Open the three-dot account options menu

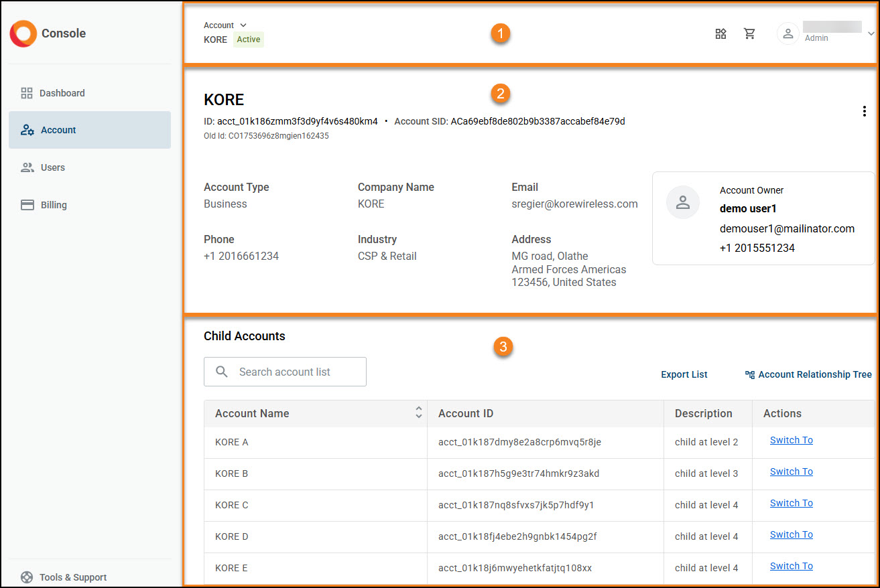(864, 111)
